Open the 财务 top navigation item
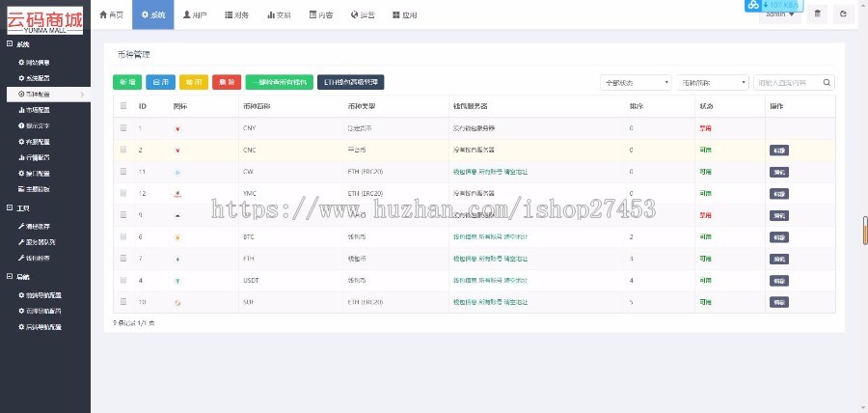868x413 pixels. tap(237, 14)
